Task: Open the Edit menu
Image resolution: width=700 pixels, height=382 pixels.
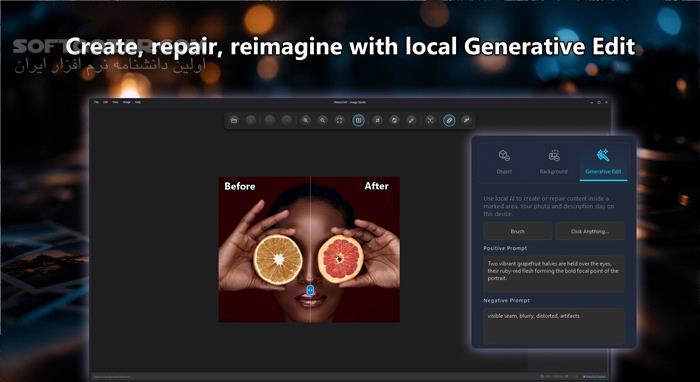Action: [105, 102]
